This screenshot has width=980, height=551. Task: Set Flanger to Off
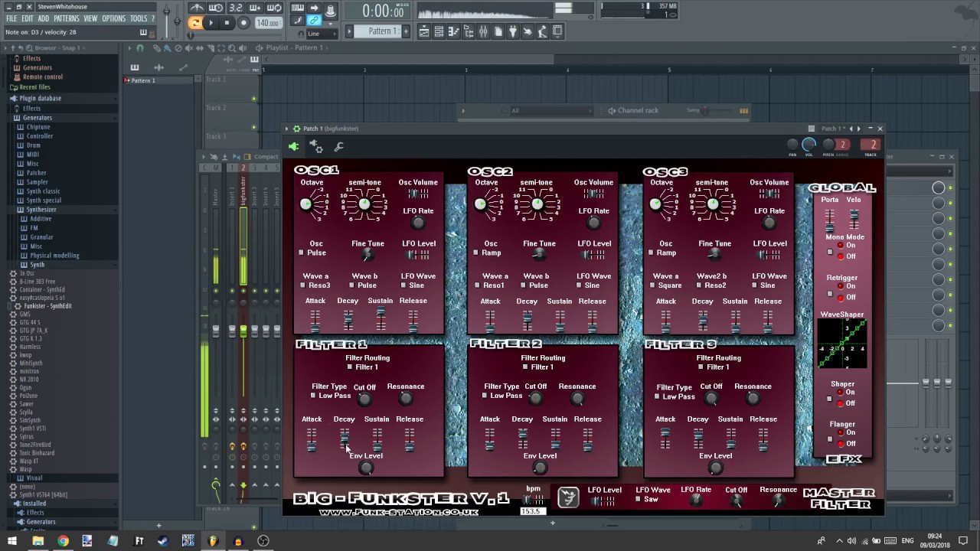click(x=841, y=444)
